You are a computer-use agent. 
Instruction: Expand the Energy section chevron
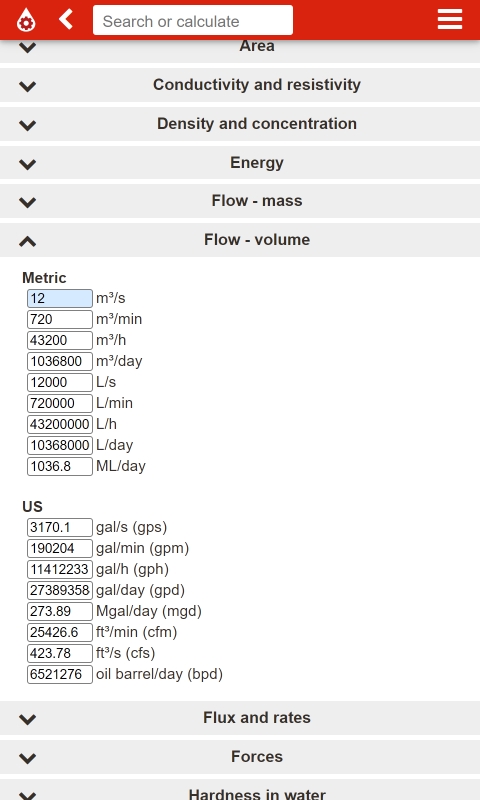28,164
